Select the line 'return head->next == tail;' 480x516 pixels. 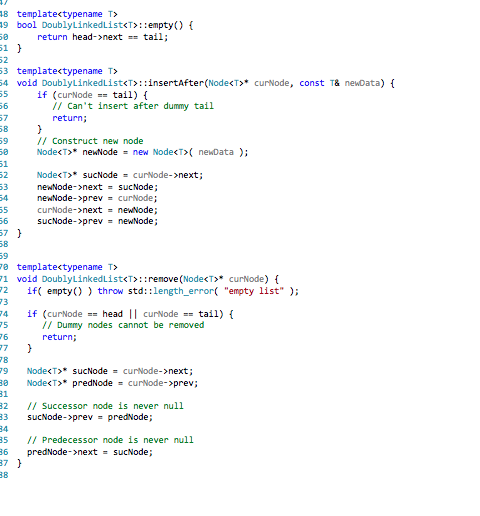coord(103,37)
